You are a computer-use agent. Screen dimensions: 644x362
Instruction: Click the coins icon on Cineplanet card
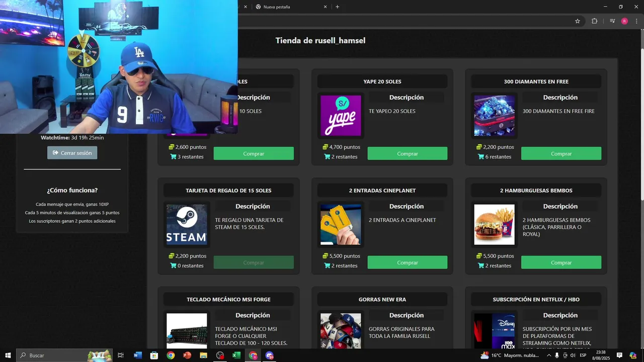(326, 256)
